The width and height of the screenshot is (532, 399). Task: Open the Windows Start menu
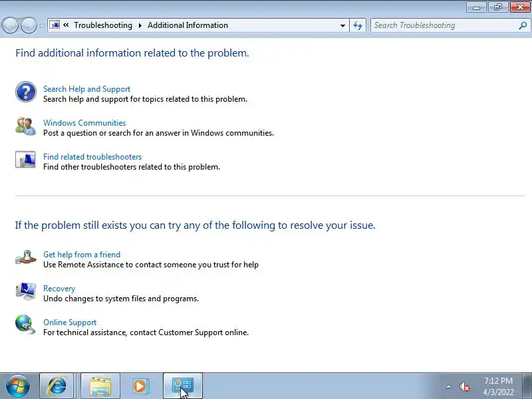(x=18, y=386)
